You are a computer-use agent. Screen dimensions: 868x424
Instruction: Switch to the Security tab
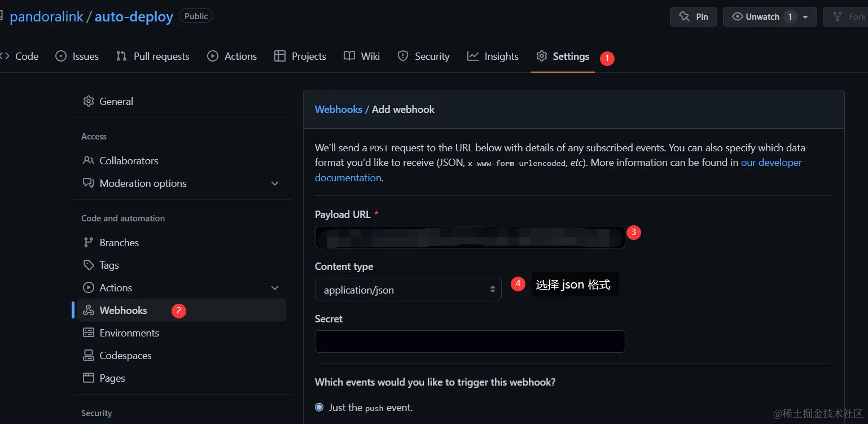[424, 56]
